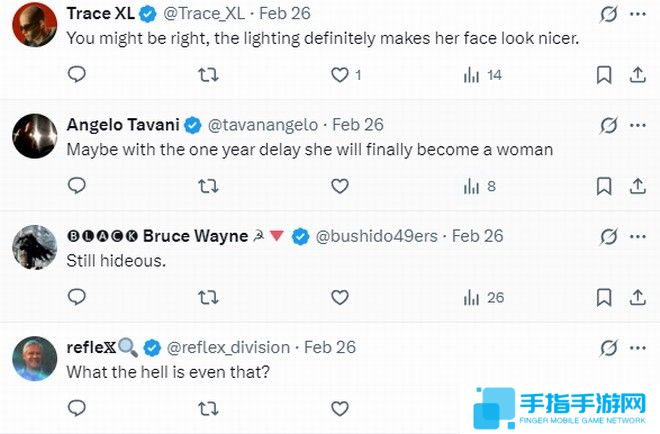660x434 pixels.
Task: Reply to Angelo Tavani's tweet
Action: pyautogui.click(x=77, y=186)
